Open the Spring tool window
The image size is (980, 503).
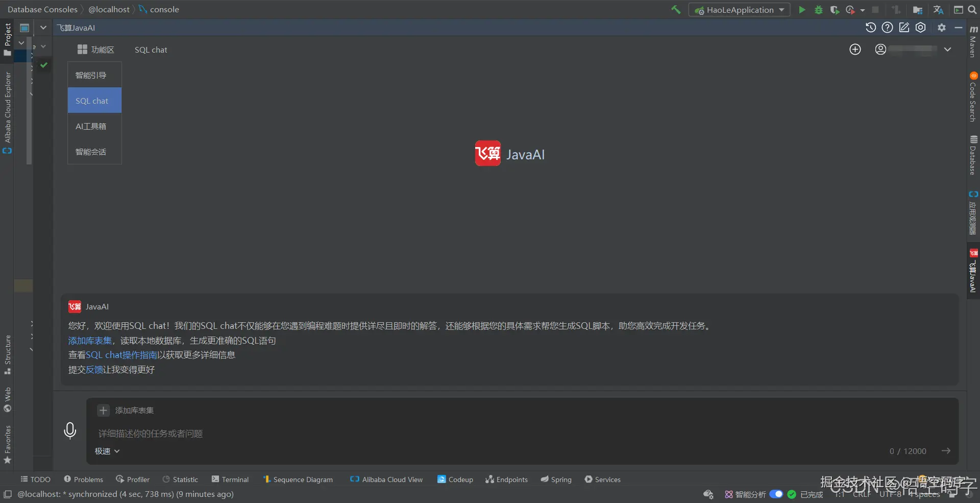click(556, 479)
